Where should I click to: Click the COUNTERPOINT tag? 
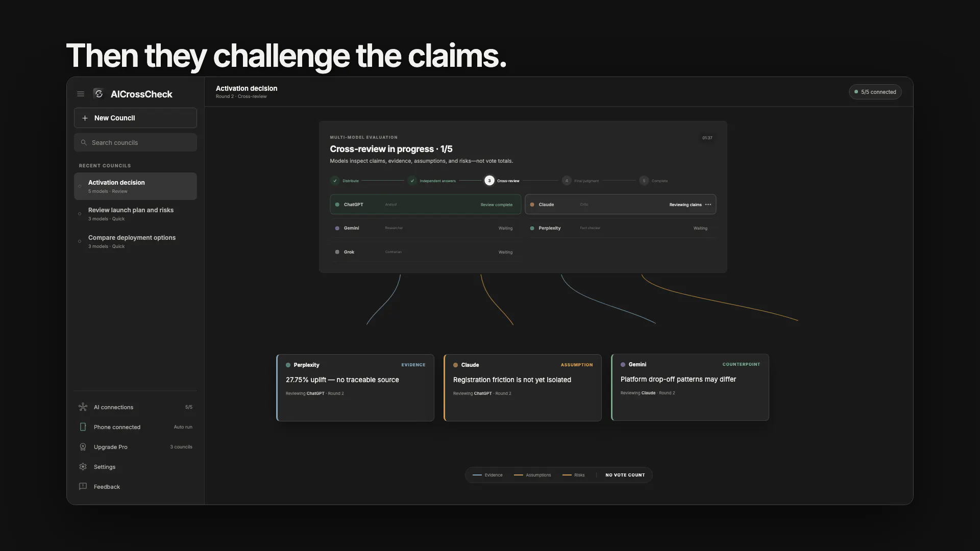(x=741, y=364)
